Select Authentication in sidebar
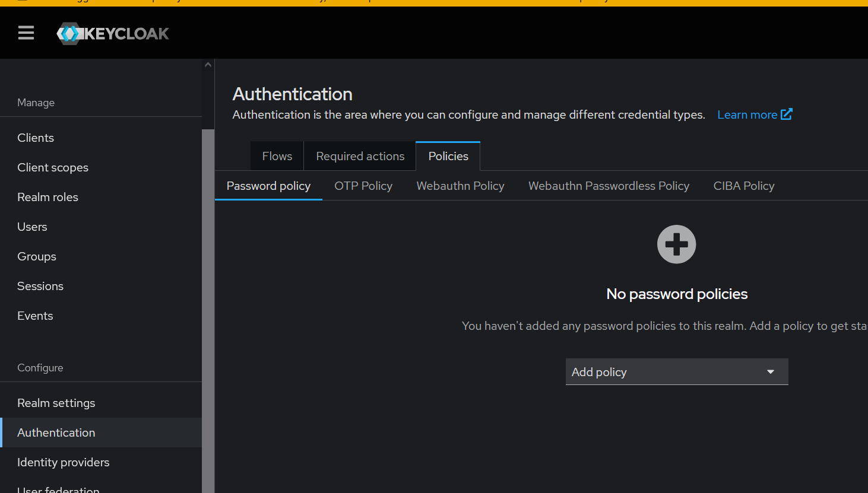Screen dimensions: 868x493 pos(101,432)
